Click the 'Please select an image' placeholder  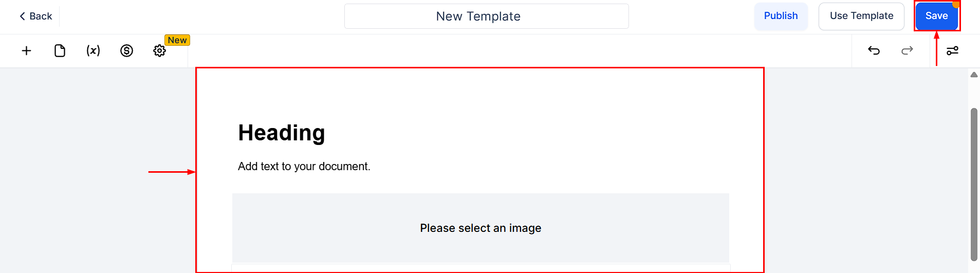(x=480, y=228)
